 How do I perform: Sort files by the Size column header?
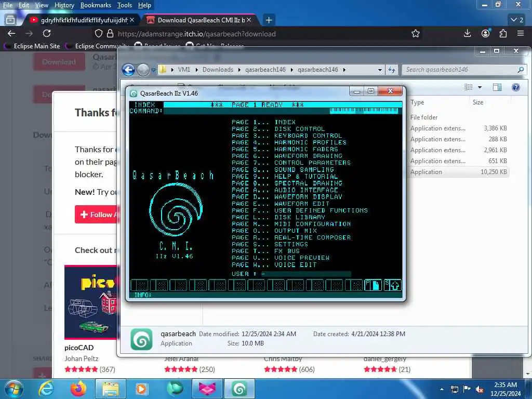click(478, 102)
